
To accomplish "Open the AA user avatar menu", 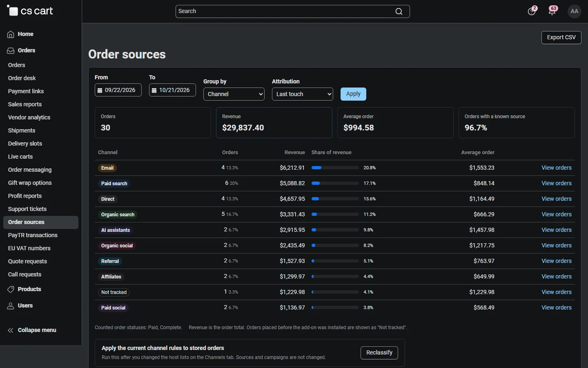I will [575, 11].
